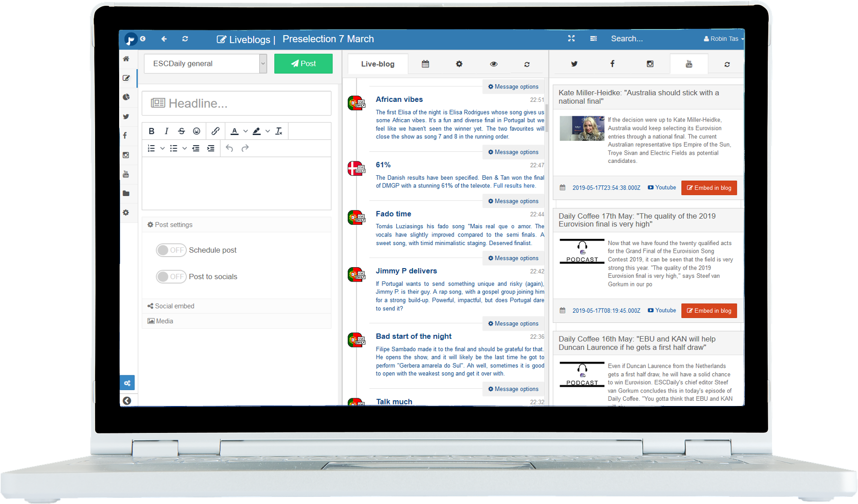Apply strikethrough formatting in editor
Image resolution: width=858 pixels, height=504 pixels.
(x=181, y=131)
